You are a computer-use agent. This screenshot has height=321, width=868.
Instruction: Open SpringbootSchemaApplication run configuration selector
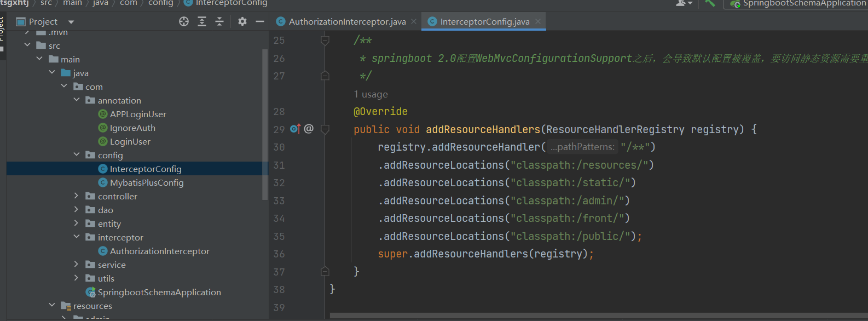point(798,3)
